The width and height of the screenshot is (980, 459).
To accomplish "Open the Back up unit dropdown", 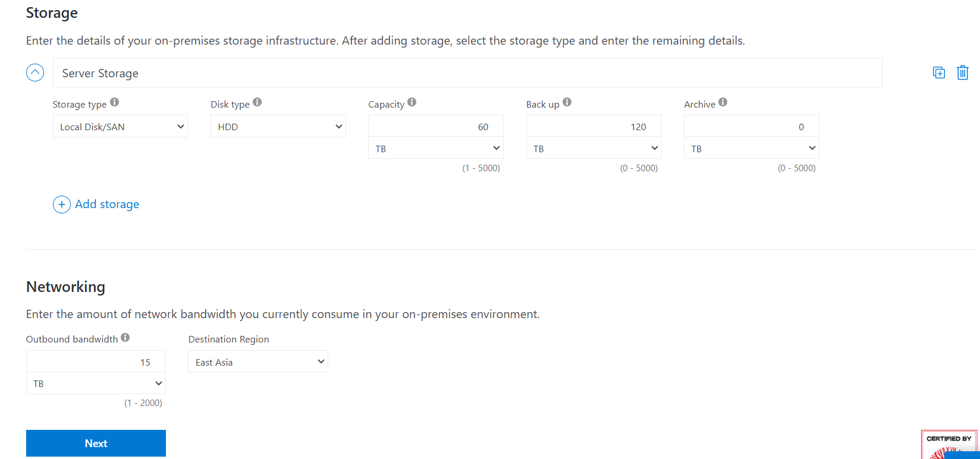I will pos(593,149).
